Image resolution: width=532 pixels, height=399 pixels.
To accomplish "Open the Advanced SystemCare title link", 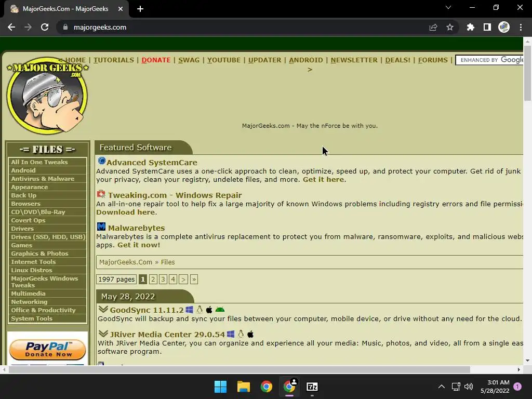I will click(x=152, y=163).
